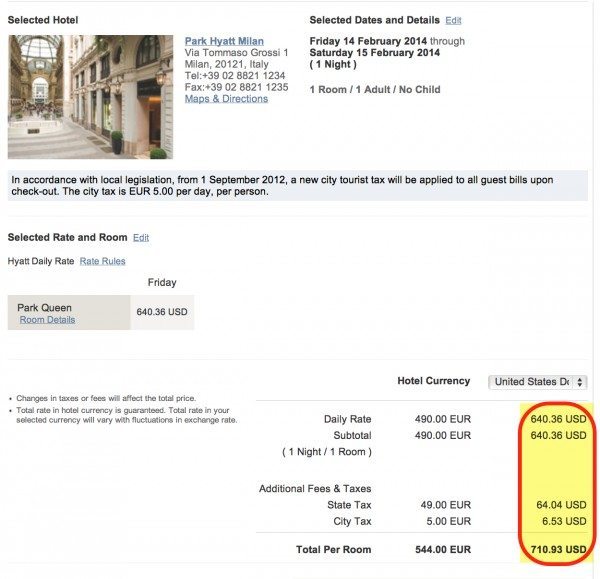Edit the Selected Rate and Room
Screen dimensions: 600x579
[141, 238]
